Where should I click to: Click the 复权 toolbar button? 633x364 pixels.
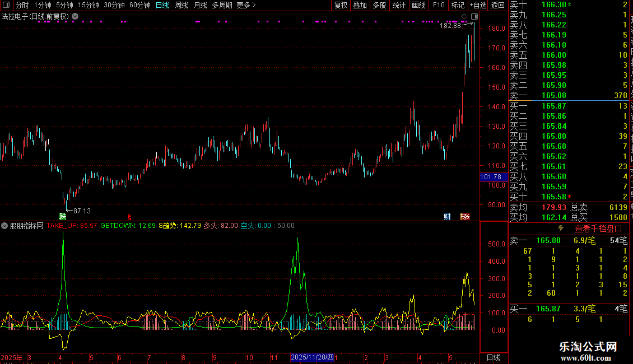pos(341,5)
